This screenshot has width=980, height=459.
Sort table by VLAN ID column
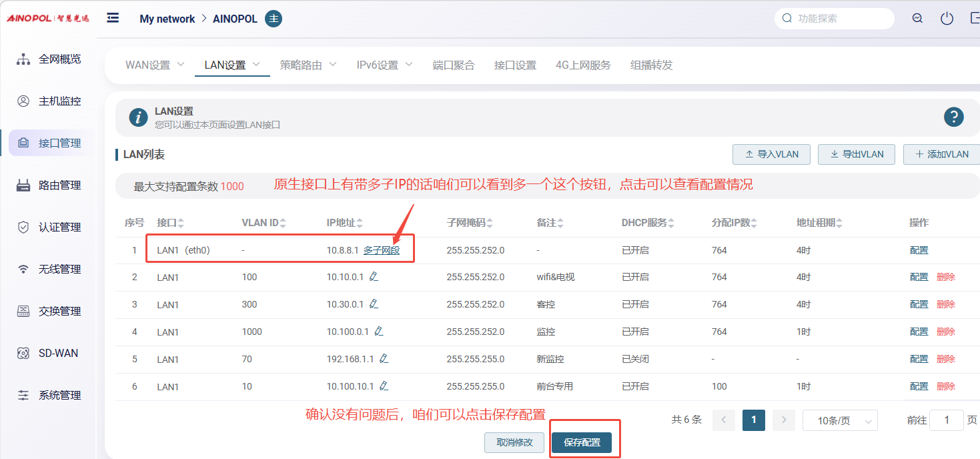pyautogui.click(x=264, y=223)
